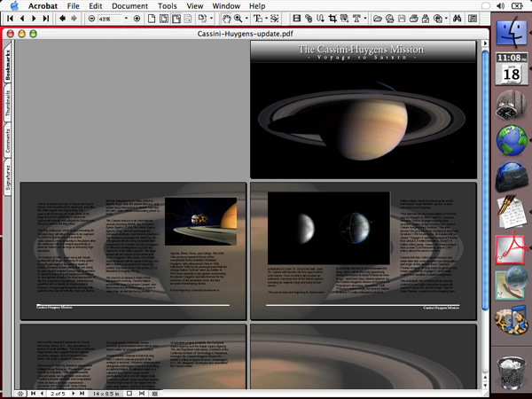Click the '14 x 8.5 in' page size
Screen dimensions: 532x399
[106, 394]
